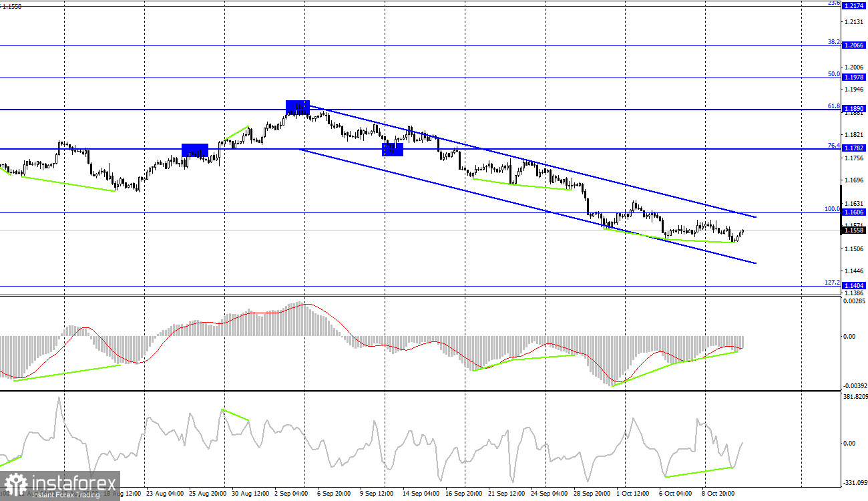Click the 1.2174 price label
This screenshot has width=868, height=501.
click(855, 6)
